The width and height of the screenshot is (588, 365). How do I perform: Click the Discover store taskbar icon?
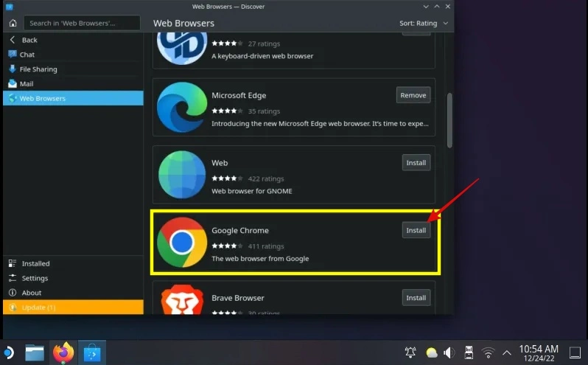(92, 353)
